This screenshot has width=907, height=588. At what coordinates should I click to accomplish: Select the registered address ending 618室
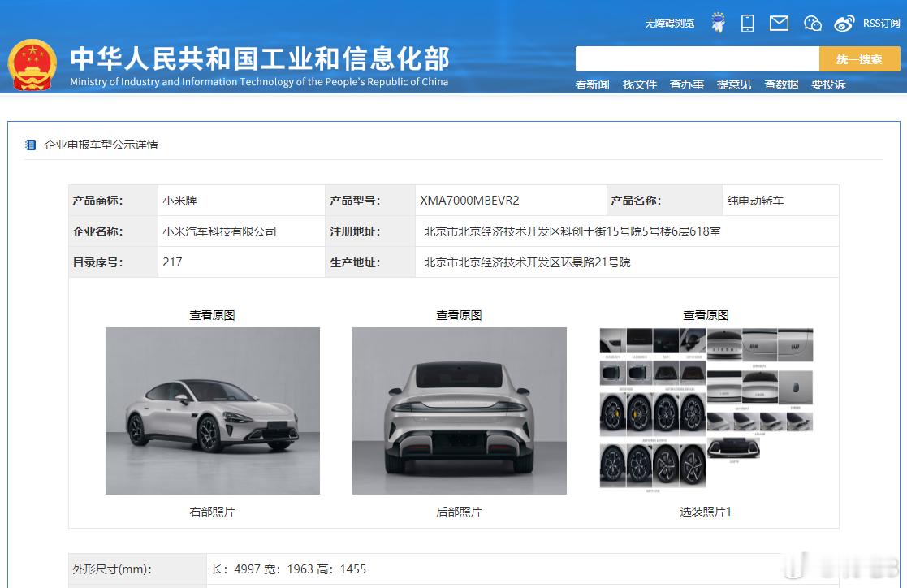pos(572,231)
